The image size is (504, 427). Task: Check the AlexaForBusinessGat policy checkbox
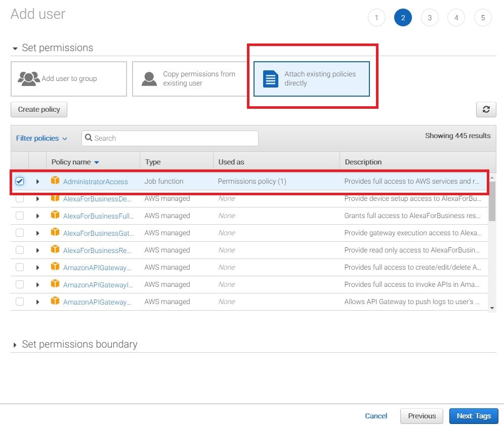(20, 233)
